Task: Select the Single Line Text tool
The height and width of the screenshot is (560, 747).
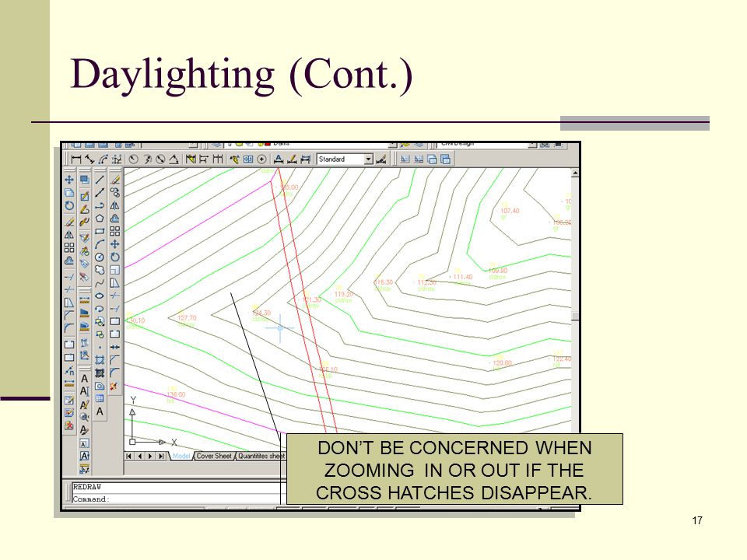Action: tap(84, 391)
